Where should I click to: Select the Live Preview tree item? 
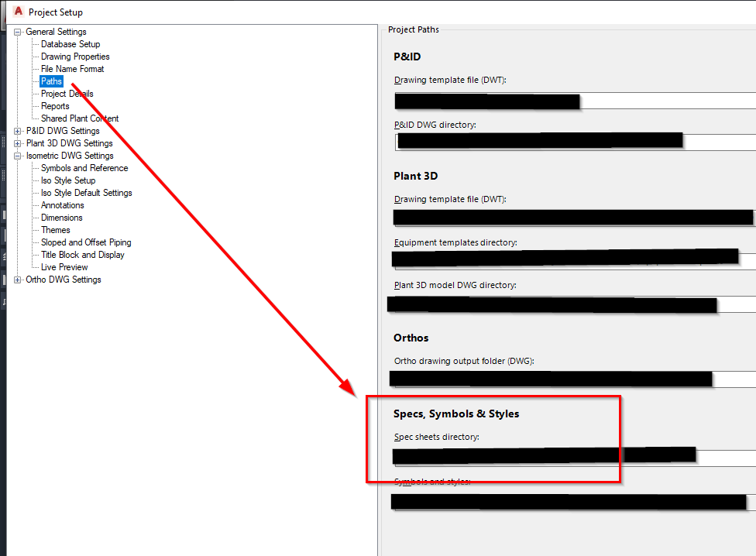click(x=63, y=266)
